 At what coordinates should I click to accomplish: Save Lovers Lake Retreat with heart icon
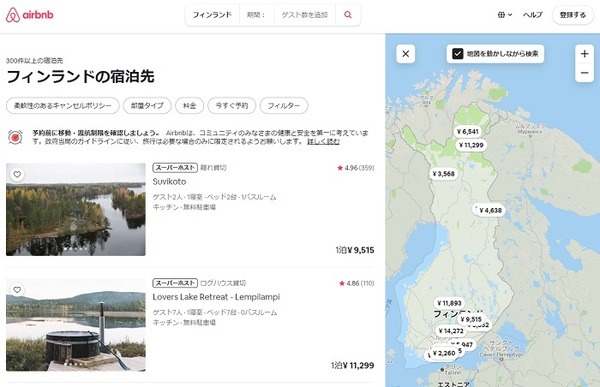[x=17, y=290]
